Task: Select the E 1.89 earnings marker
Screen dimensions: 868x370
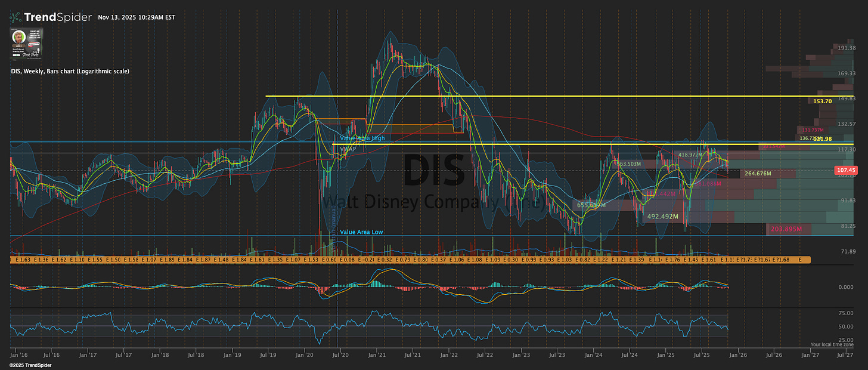Action: coord(167,260)
